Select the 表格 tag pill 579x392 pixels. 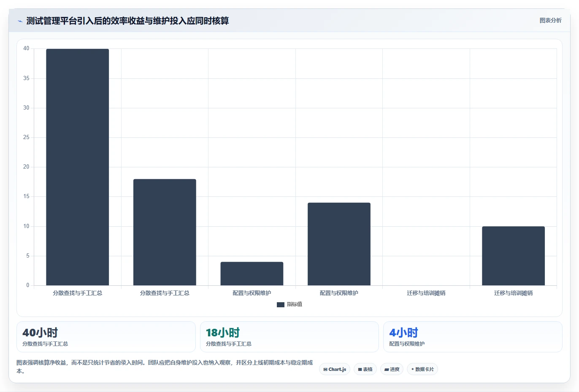(365, 369)
